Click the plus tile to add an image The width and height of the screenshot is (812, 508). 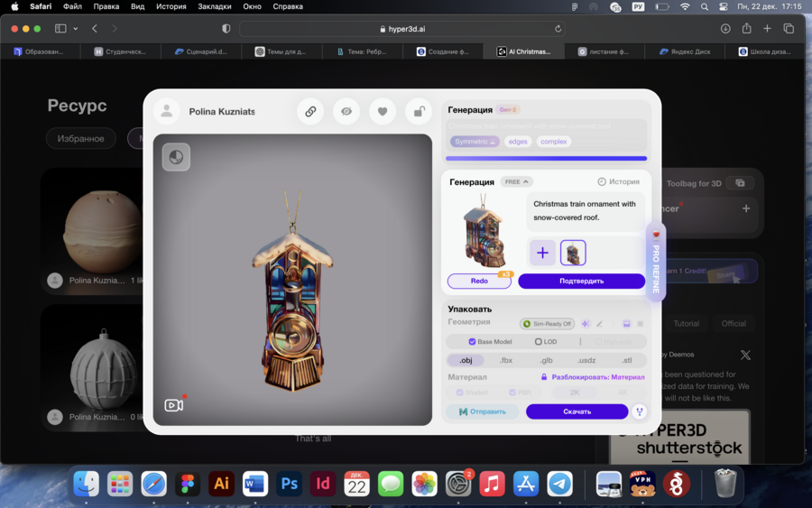point(542,253)
